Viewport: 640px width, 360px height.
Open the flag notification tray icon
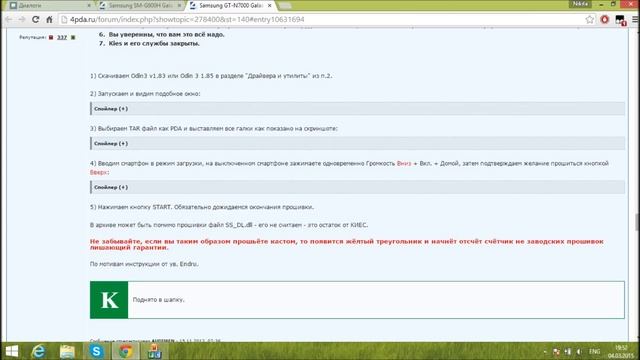click(556, 351)
